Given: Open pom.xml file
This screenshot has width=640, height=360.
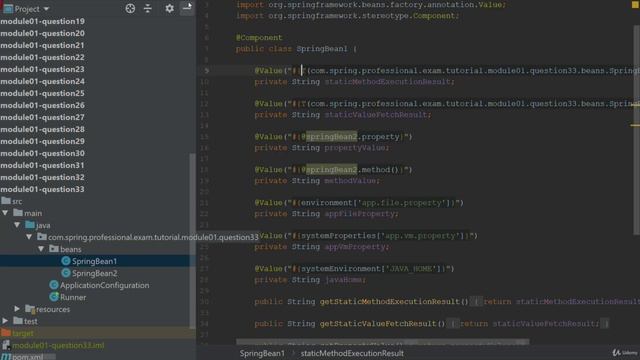Looking at the screenshot, I should point(27,357).
